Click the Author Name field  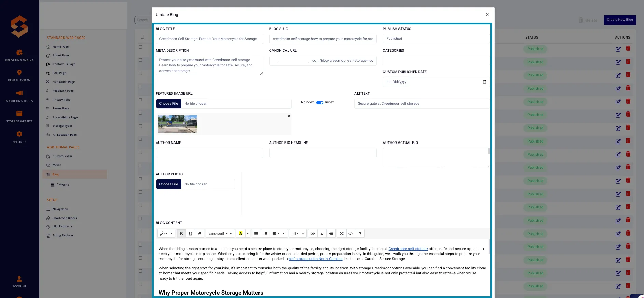coord(209,153)
